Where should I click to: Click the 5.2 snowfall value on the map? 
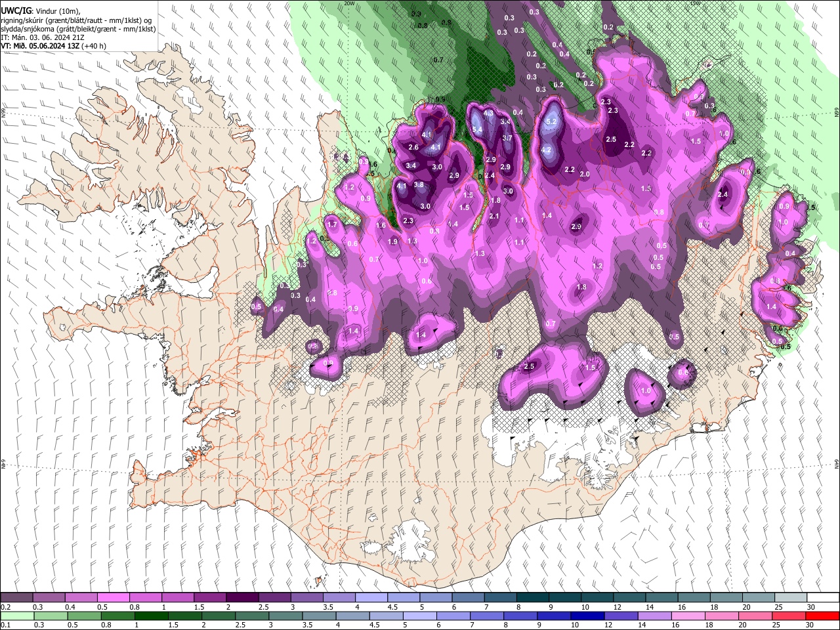pos(551,121)
